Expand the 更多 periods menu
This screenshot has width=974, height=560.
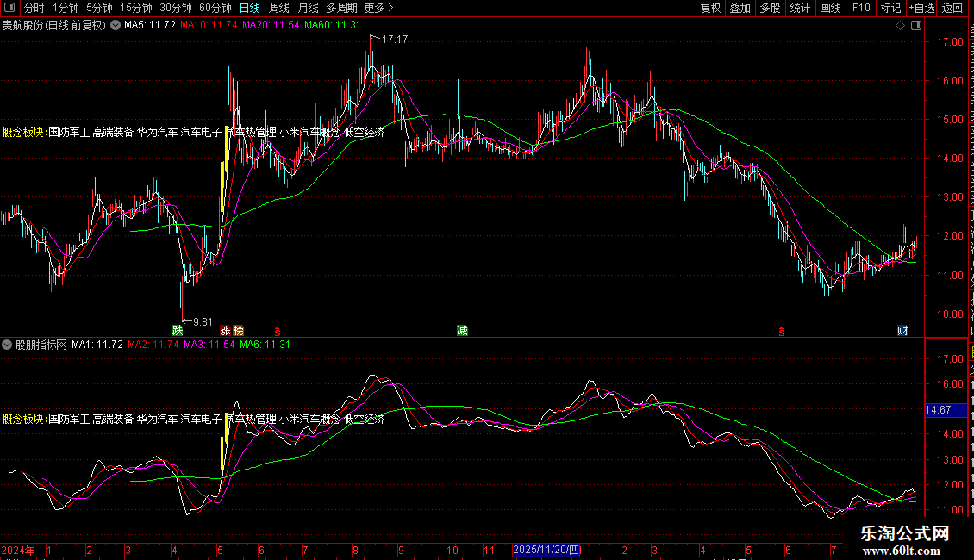378,8
